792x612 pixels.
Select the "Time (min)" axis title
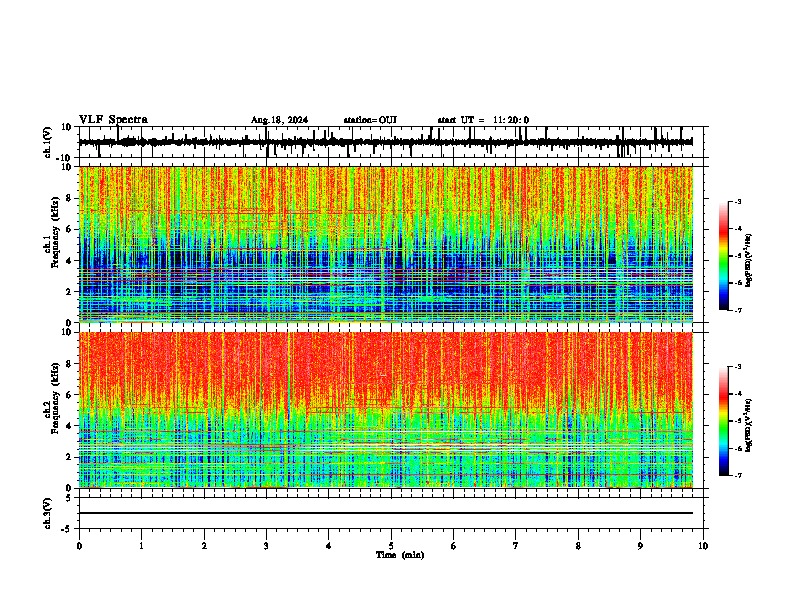(400, 555)
